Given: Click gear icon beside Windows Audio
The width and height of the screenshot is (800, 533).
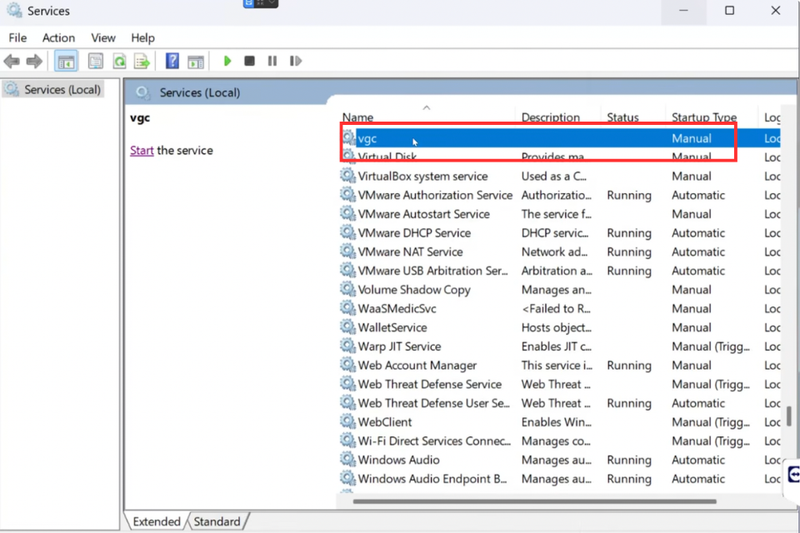Looking at the screenshot, I should point(348,459).
